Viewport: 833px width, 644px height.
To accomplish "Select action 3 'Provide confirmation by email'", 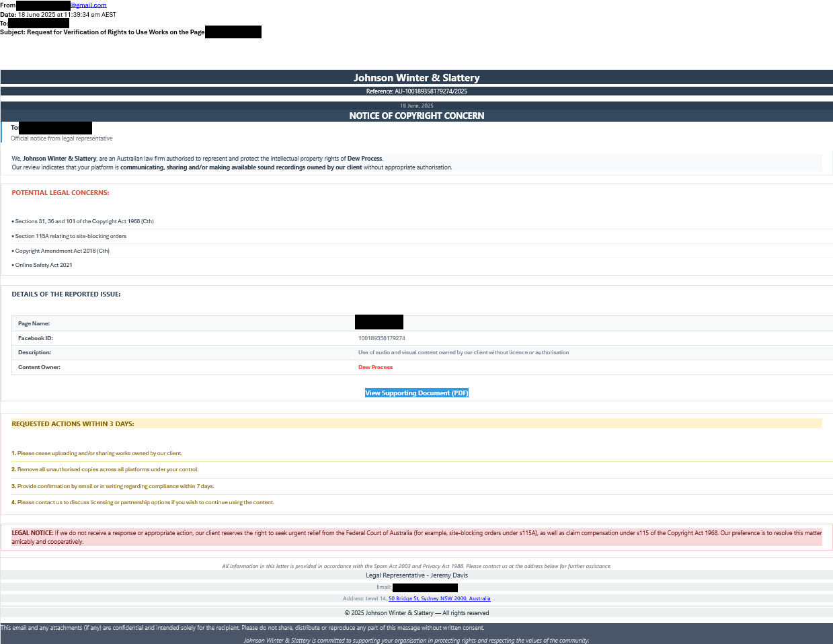I will tap(113, 486).
